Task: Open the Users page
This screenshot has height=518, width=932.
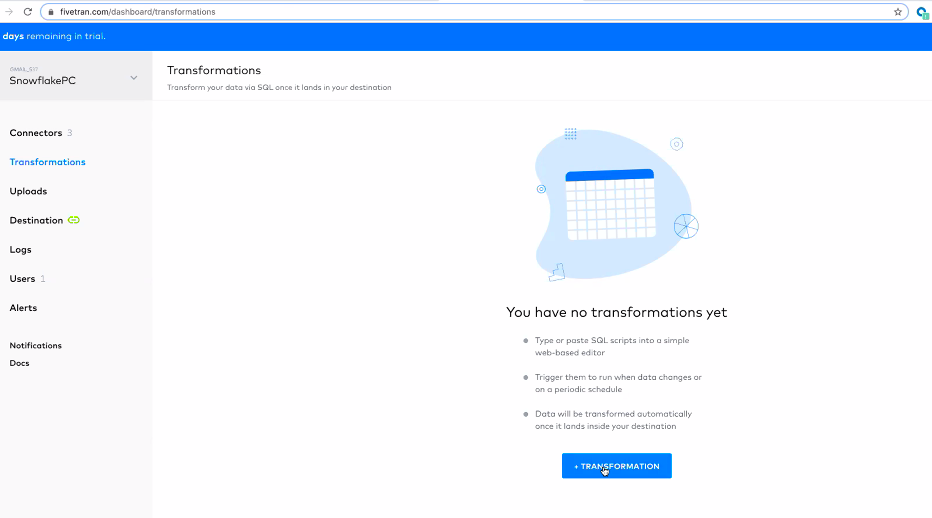Action: tap(22, 279)
